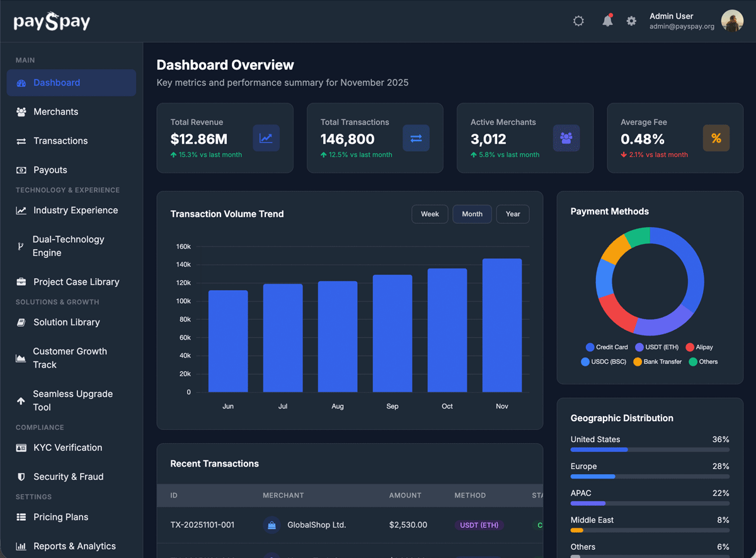Screen dimensions: 756x558
Task: Click the November bar in the chart
Action: point(501,325)
